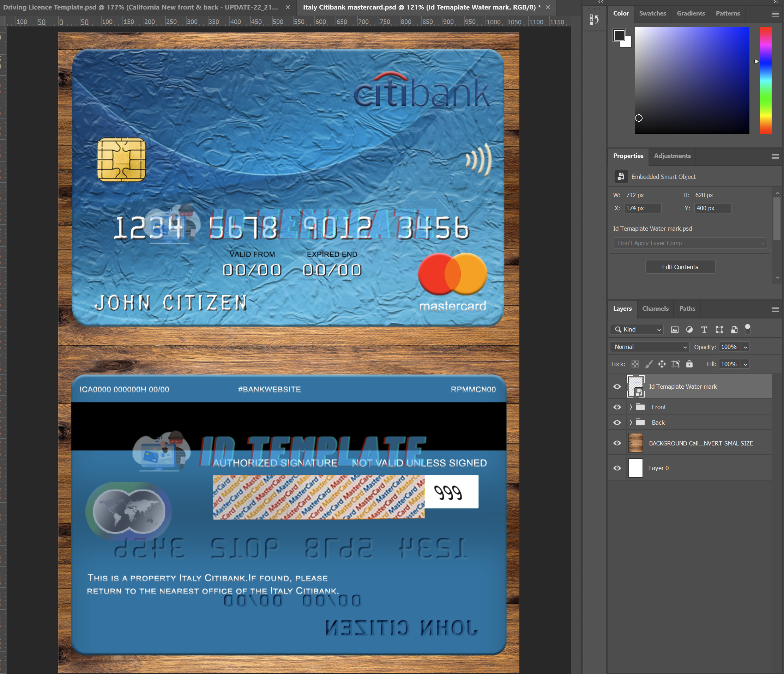Open the Opacity dropdown arrow
784x674 pixels.
coord(746,347)
